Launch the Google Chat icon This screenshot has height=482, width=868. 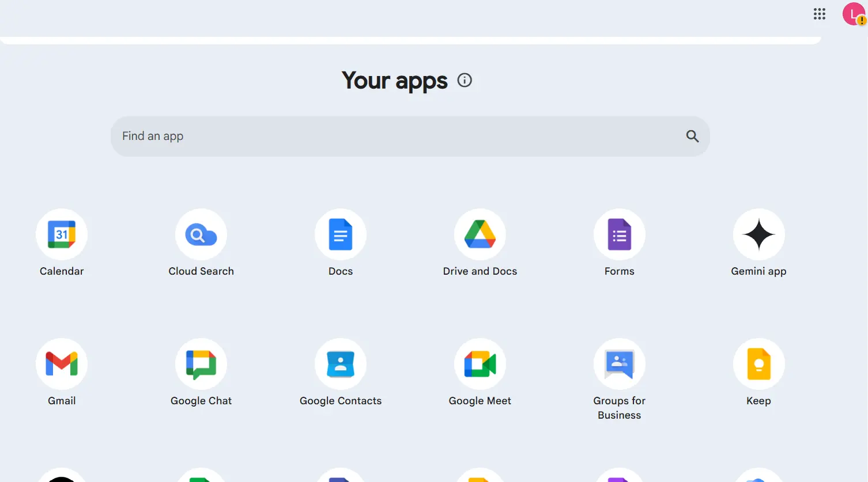point(201,364)
